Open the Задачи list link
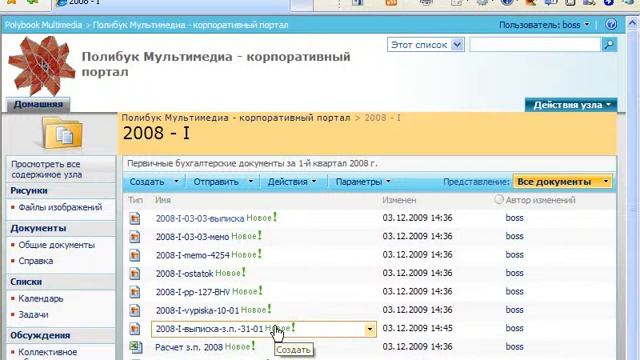 tap(33, 315)
